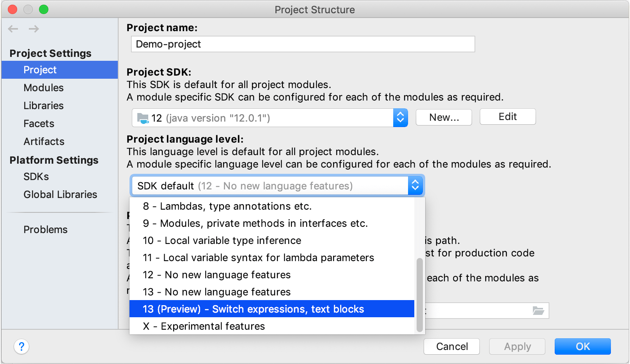Open the help question mark button
The width and height of the screenshot is (630, 364).
21,346
